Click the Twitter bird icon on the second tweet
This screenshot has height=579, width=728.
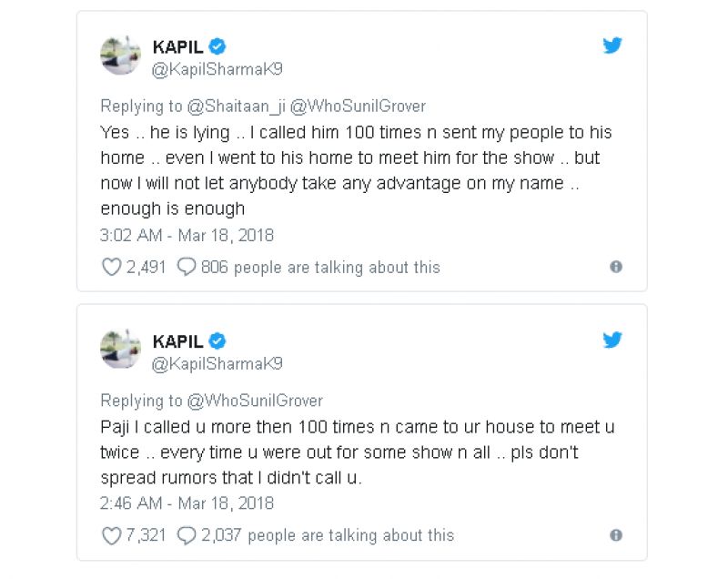point(612,340)
